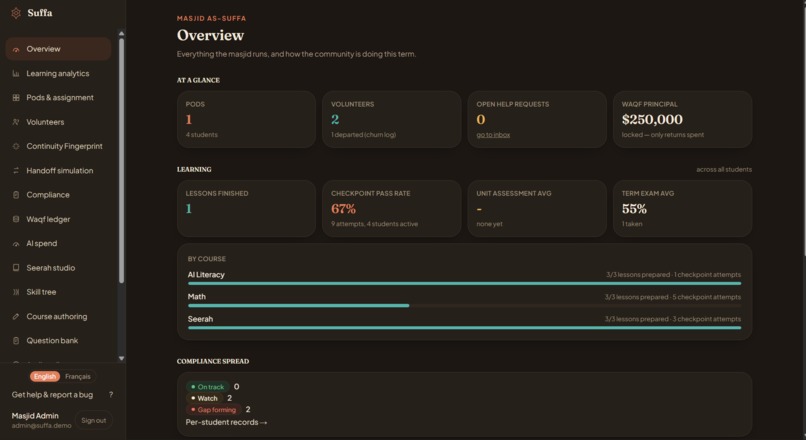Click the Pods & assignment grid icon

[x=16, y=98]
